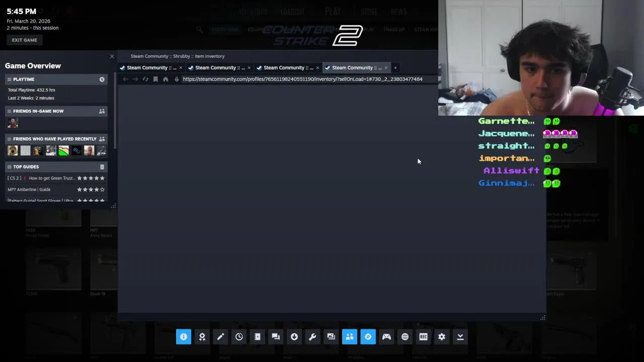Open the Game Overview info icon in toolbar
Image resolution: width=644 pixels, height=362 pixels.
click(184, 337)
